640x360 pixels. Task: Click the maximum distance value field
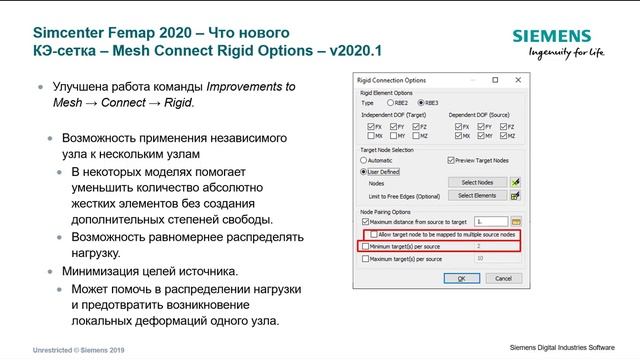491,222
